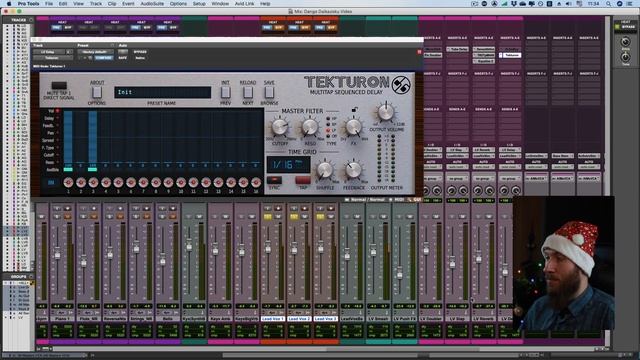Open auto read dropdown on LV Slap strip
Viewport: 640px width, 360px height.
click(457, 167)
